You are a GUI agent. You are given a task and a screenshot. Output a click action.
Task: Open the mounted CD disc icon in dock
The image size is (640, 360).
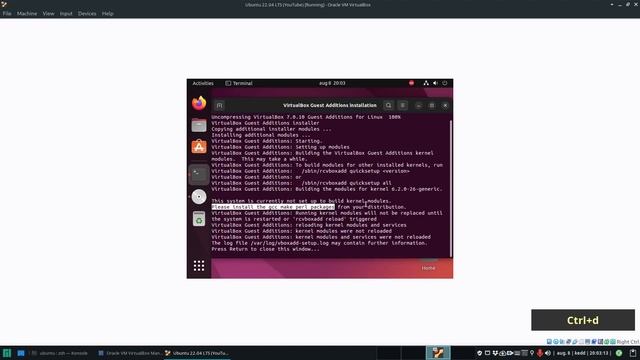pyautogui.click(x=199, y=197)
